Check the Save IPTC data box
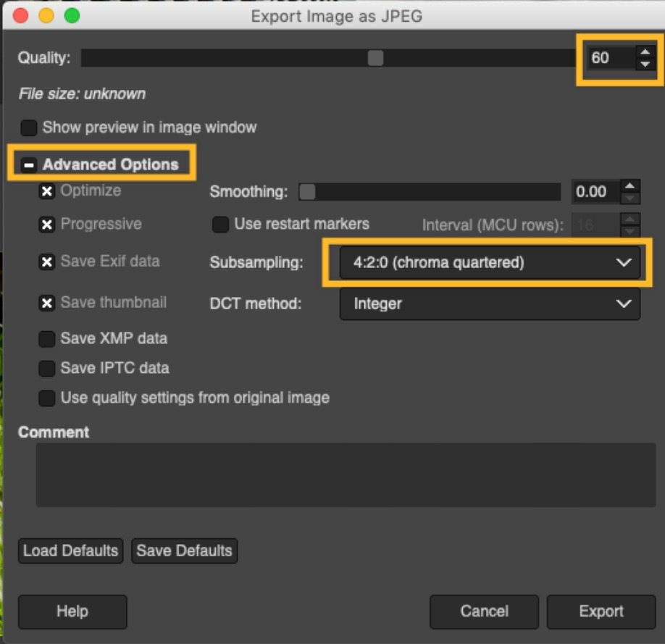The image size is (665, 644). click(x=47, y=369)
